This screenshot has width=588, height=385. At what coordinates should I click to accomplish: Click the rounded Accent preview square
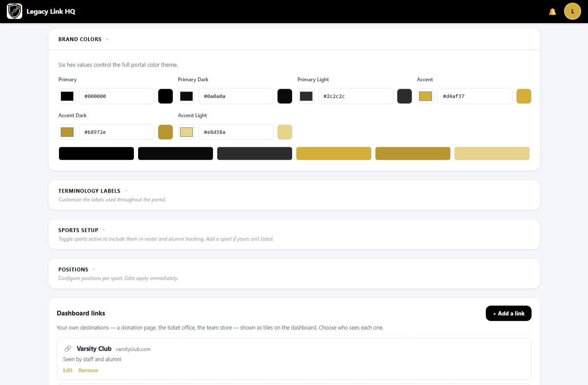pos(524,96)
